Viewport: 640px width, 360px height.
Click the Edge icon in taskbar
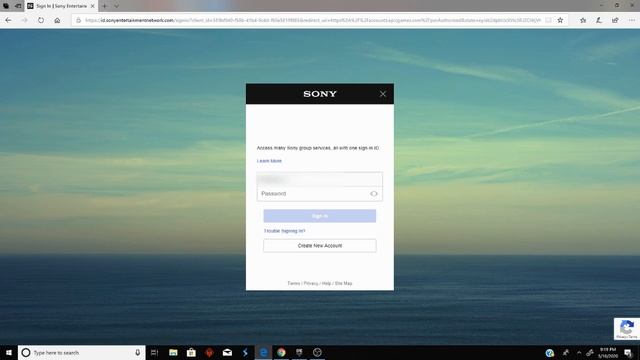tap(263, 353)
